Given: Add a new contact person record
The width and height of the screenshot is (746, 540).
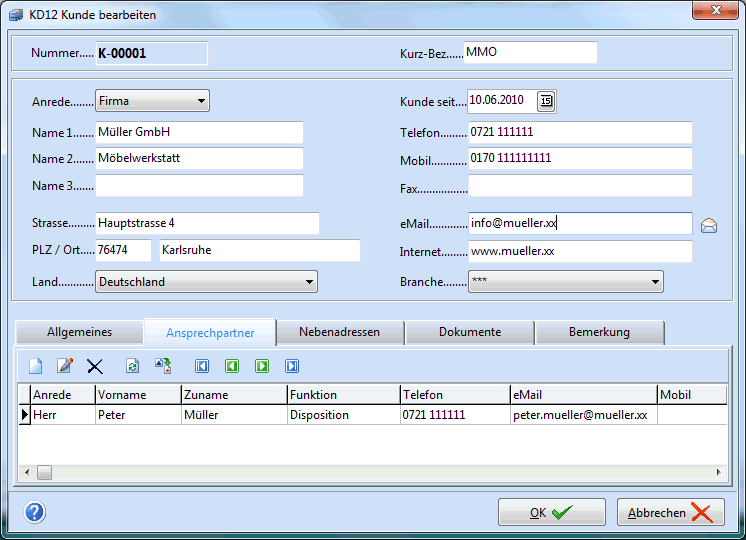Looking at the screenshot, I should [x=36, y=366].
